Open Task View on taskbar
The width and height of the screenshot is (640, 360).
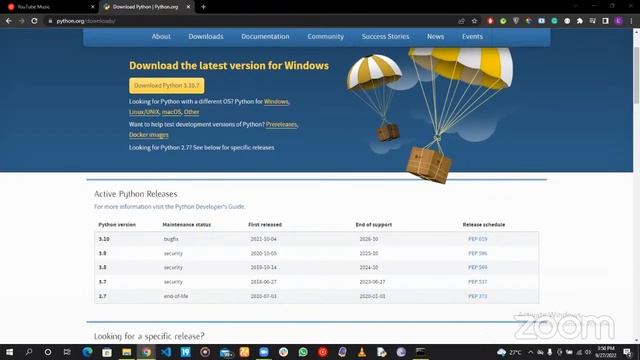coord(67,352)
